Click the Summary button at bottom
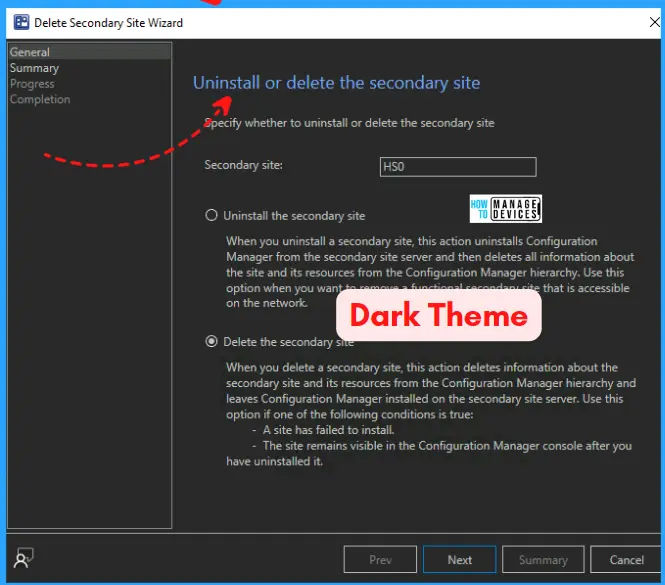Viewport: 665px width, 585px height. [543, 560]
